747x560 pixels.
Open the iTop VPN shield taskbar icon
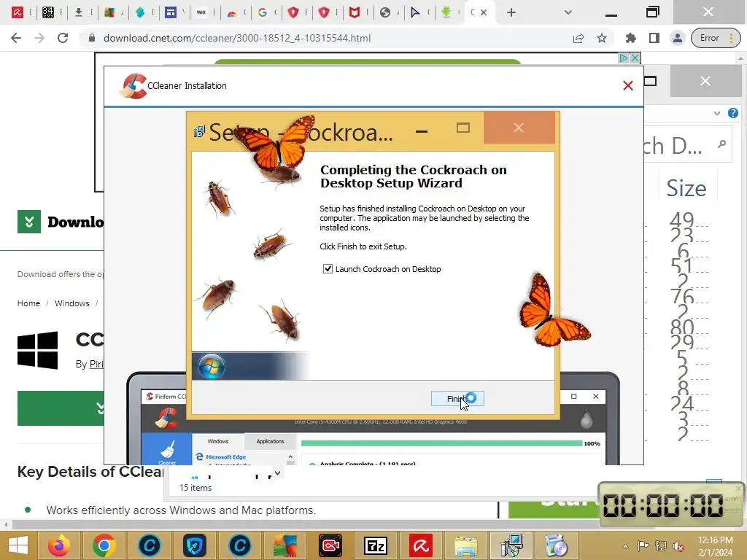pos(195,545)
